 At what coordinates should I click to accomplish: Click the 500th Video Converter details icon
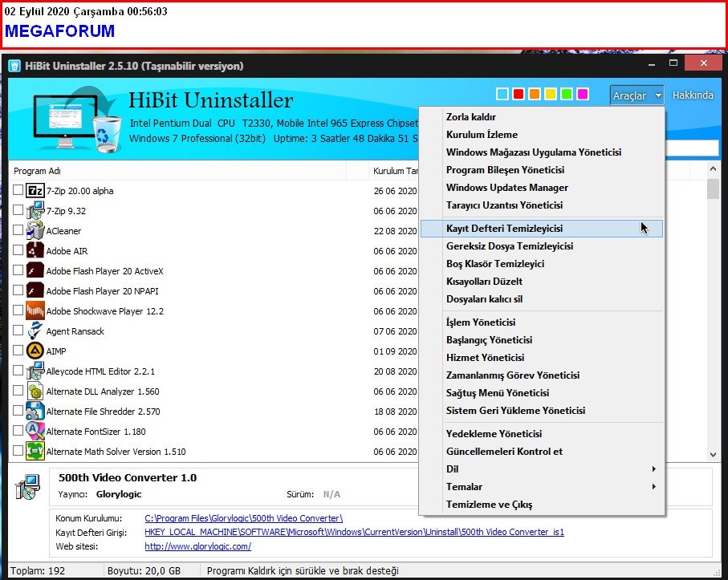tap(27, 487)
